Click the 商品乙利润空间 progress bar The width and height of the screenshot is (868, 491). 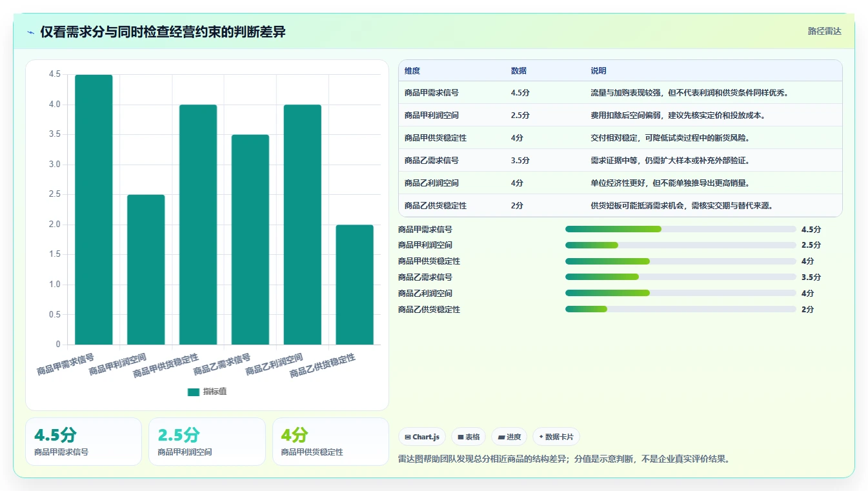point(680,293)
